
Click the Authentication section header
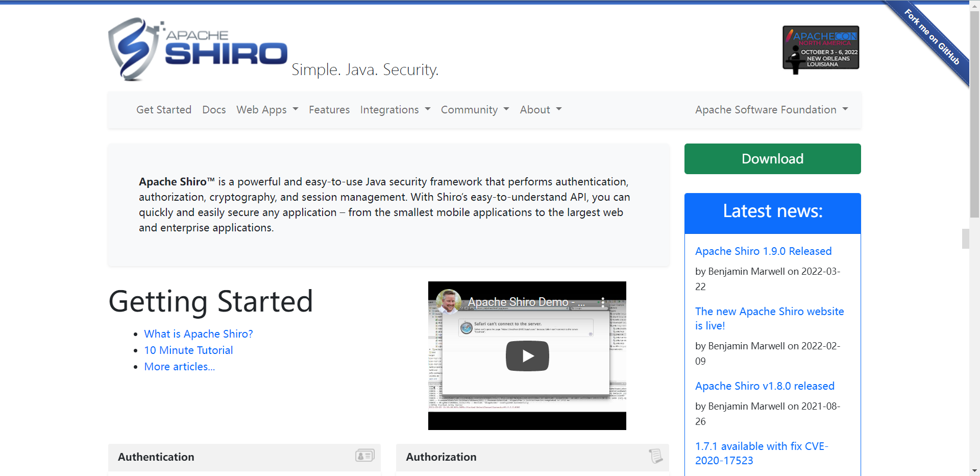(x=244, y=457)
